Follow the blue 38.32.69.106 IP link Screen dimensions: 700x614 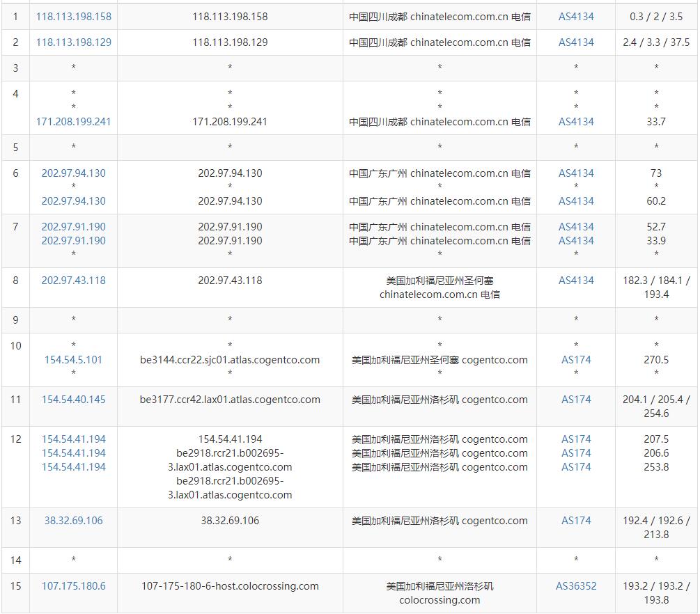[x=74, y=521]
